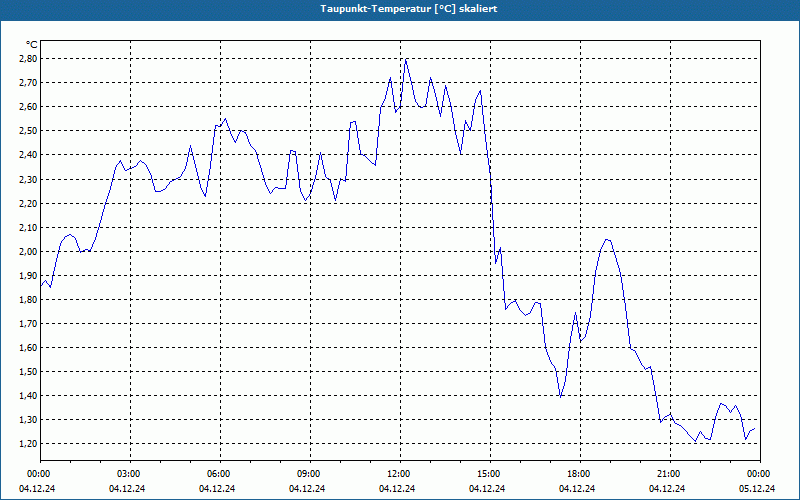Select the '1,90' y-axis label
This screenshot has height=500, width=800.
coord(28,276)
